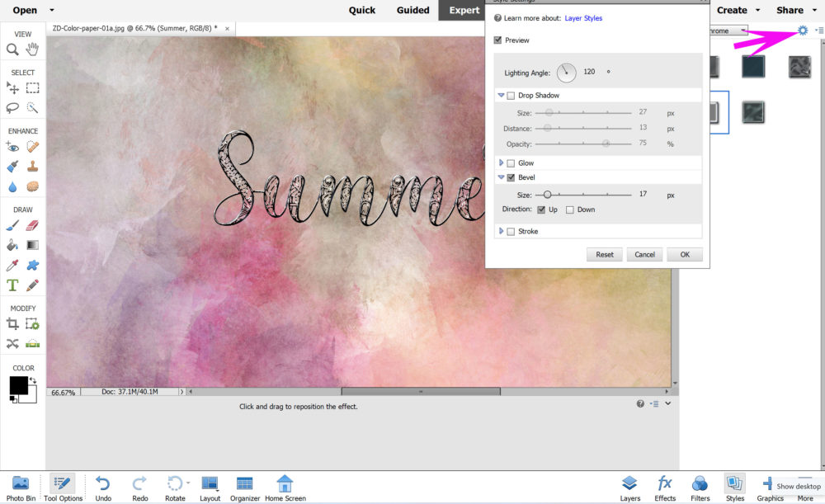Select the Smart Brush tool
825x504 pixels.
coord(12,167)
